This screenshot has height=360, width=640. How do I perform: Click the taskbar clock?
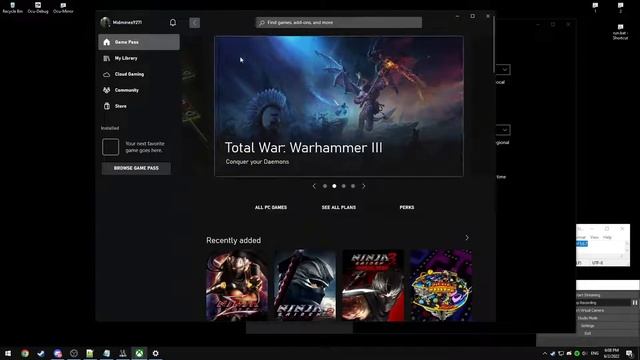[x=611, y=353]
